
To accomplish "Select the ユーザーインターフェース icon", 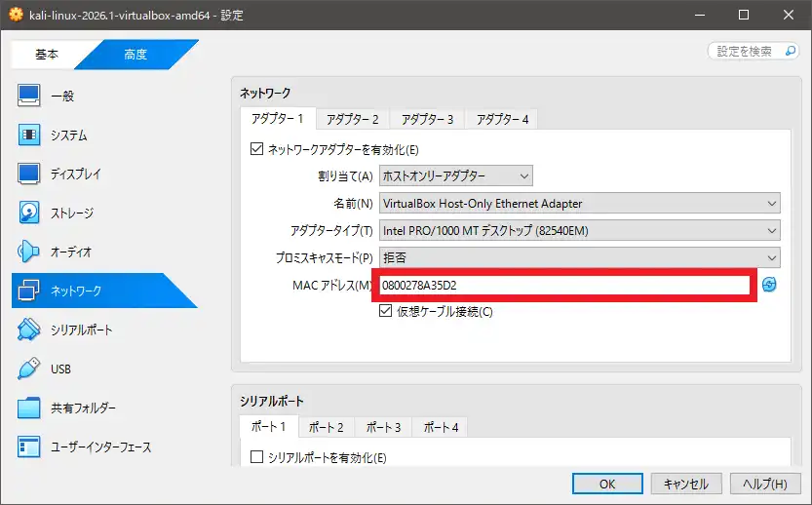I will click(28, 447).
